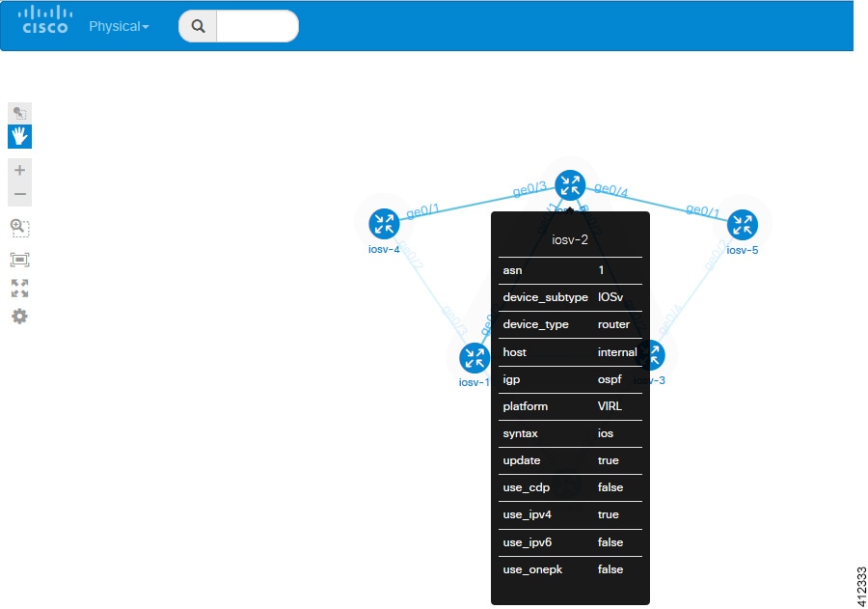Zoom in using the plus icon
Viewport: 868px width, 609px height.
coord(19,168)
